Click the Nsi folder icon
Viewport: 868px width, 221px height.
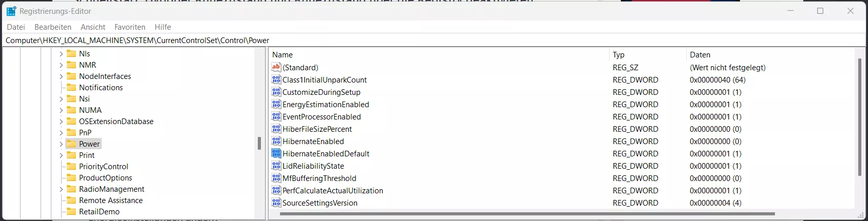click(x=71, y=98)
